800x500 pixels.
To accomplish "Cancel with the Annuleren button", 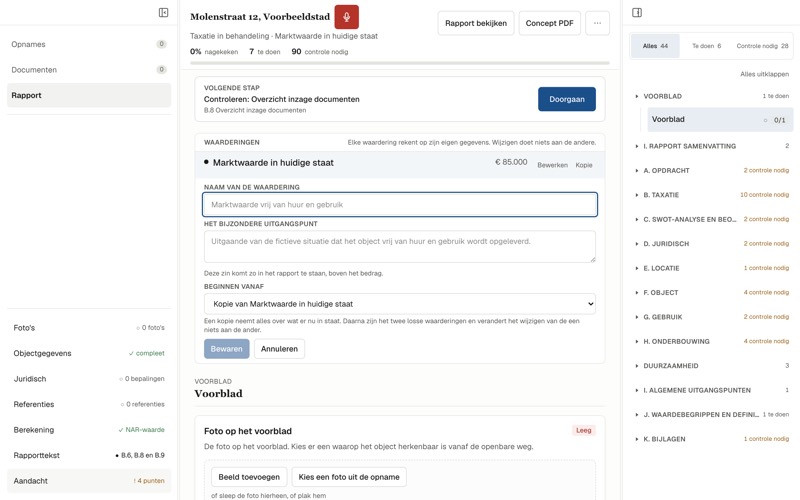I will (279, 349).
